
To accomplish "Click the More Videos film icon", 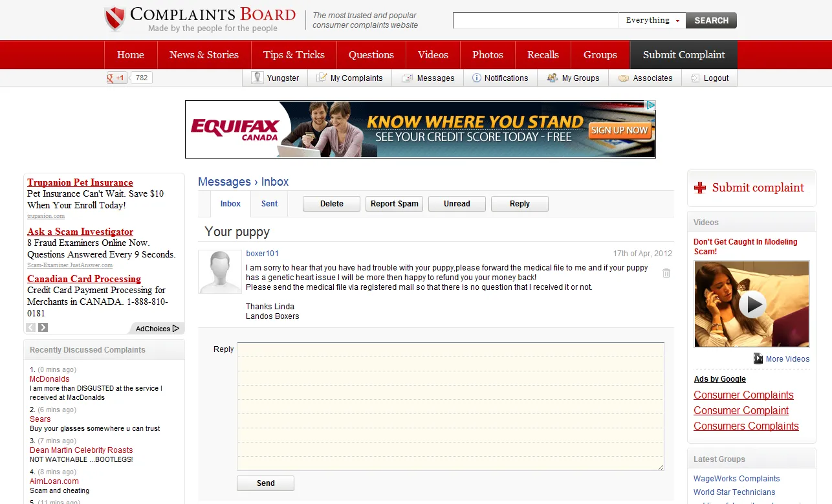I will point(758,358).
